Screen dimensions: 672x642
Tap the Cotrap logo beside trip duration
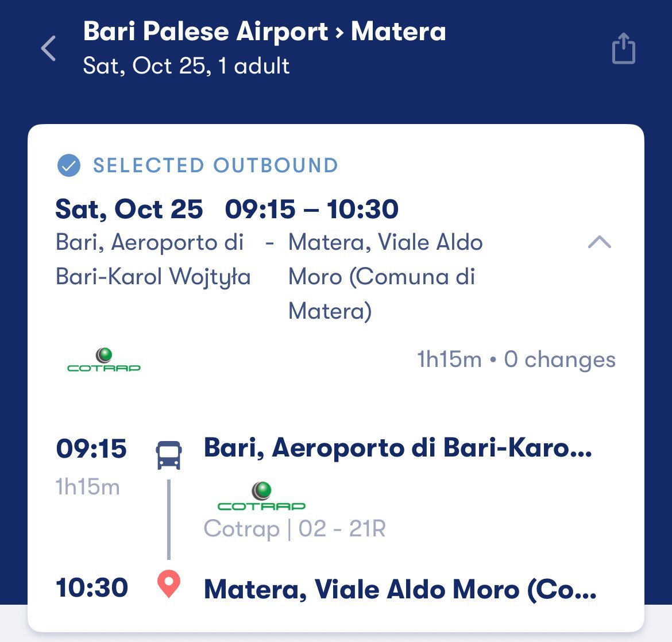tap(104, 360)
